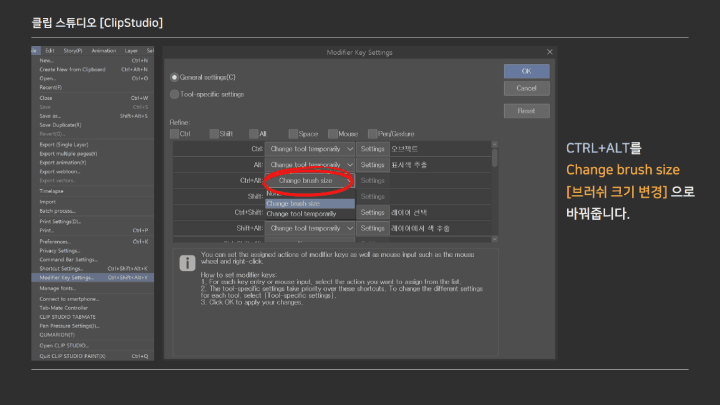720x405 pixels.
Task: Click the key list scrollbar thumb
Action: point(495,157)
